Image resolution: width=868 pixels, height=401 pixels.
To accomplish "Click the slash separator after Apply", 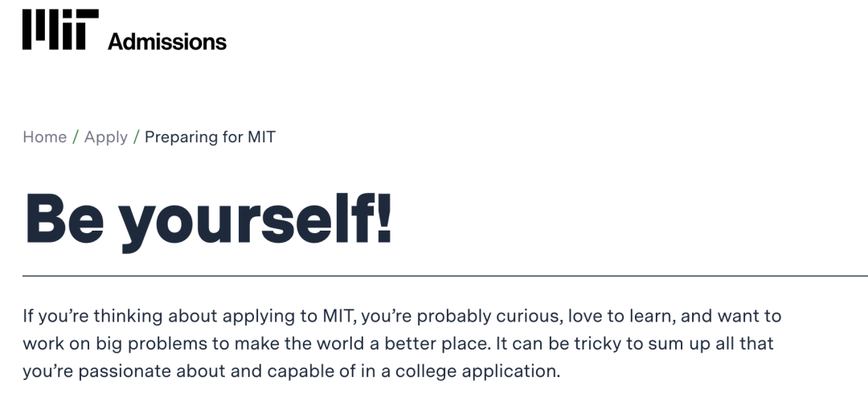I will 137,137.
